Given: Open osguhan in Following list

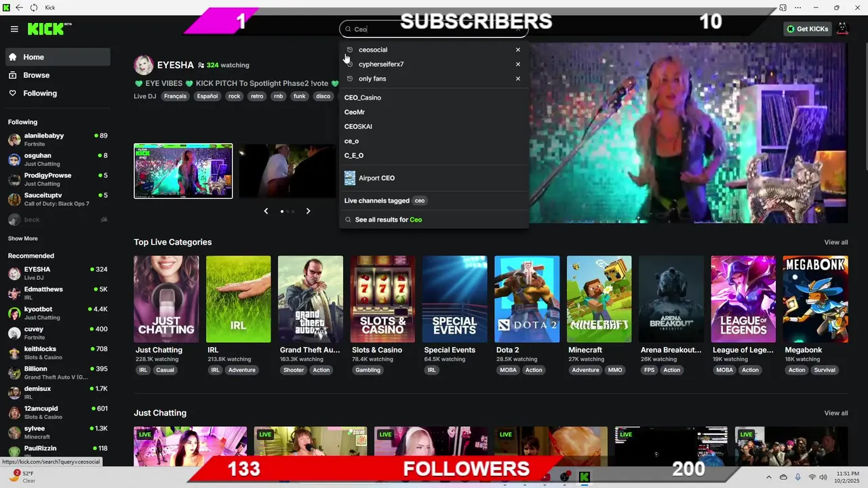Looking at the screenshot, I should coord(58,159).
